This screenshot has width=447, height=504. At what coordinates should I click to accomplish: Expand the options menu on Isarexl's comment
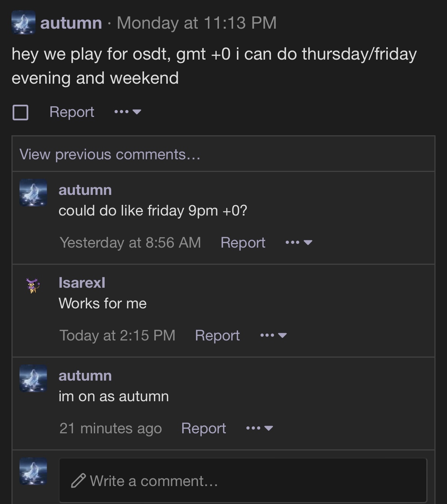tap(273, 335)
